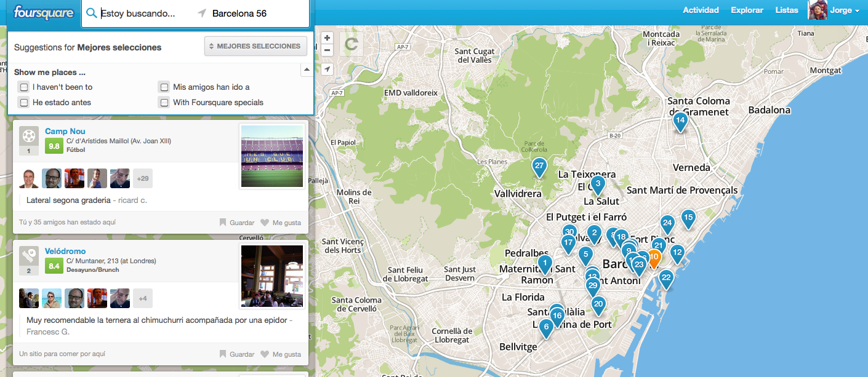Screen dimensions: 868x377
Task: Select map pin number 29
Action: (593, 285)
